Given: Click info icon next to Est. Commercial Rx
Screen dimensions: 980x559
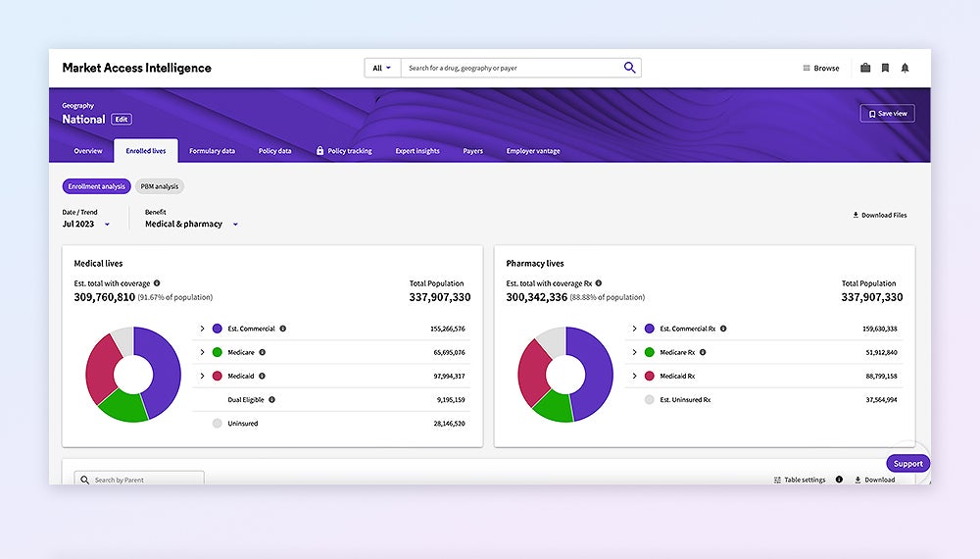Looking at the screenshot, I should pyautogui.click(x=723, y=329).
